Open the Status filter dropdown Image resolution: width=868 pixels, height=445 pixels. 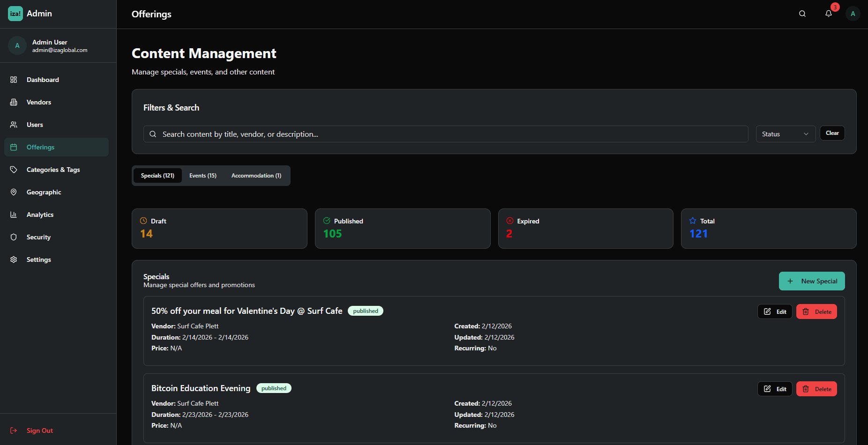pyautogui.click(x=785, y=133)
